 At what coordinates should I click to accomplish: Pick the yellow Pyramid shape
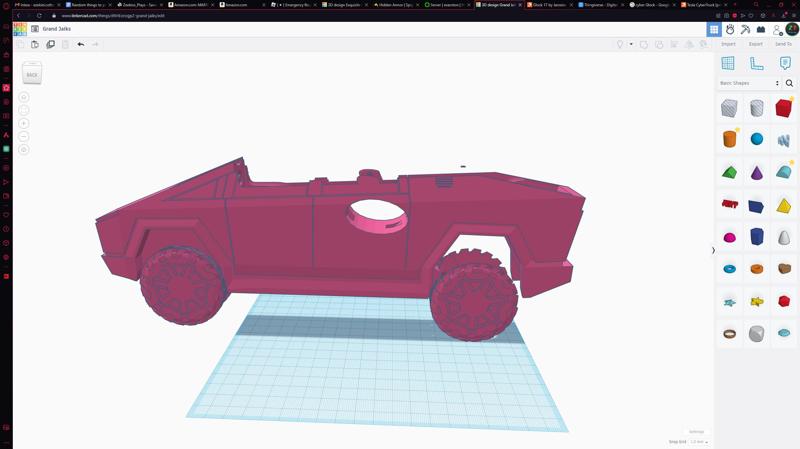pyautogui.click(x=784, y=206)
